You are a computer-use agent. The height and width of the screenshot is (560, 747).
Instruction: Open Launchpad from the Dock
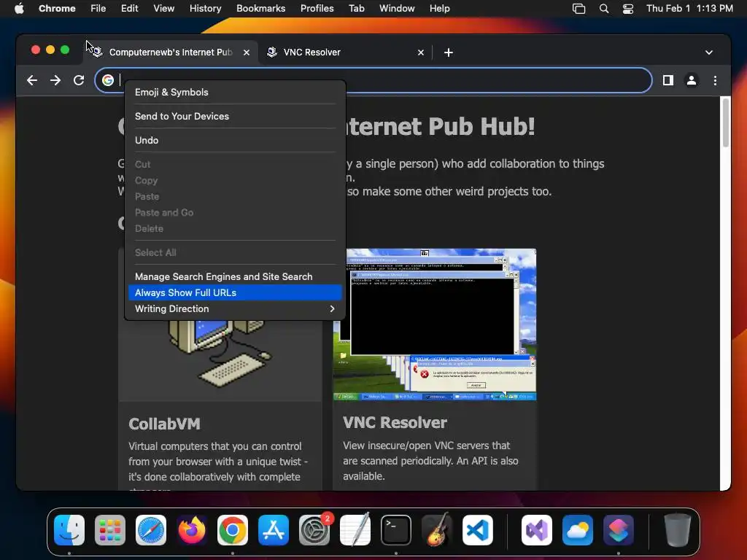pyautogui.click(x=110, y=530)
